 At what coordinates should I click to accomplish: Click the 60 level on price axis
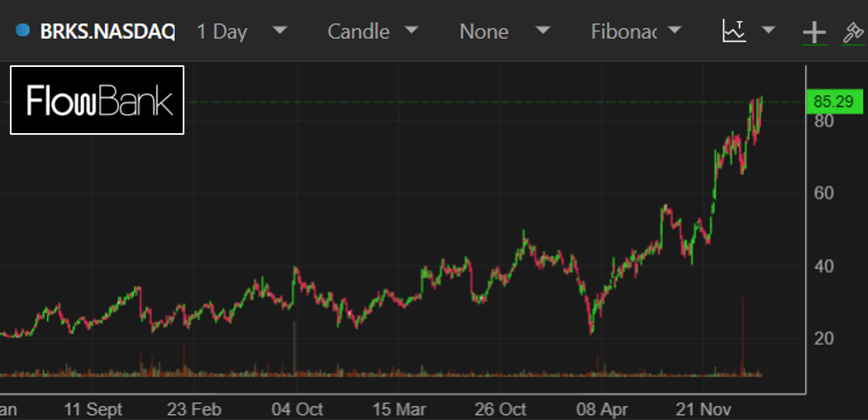[823, 193]
